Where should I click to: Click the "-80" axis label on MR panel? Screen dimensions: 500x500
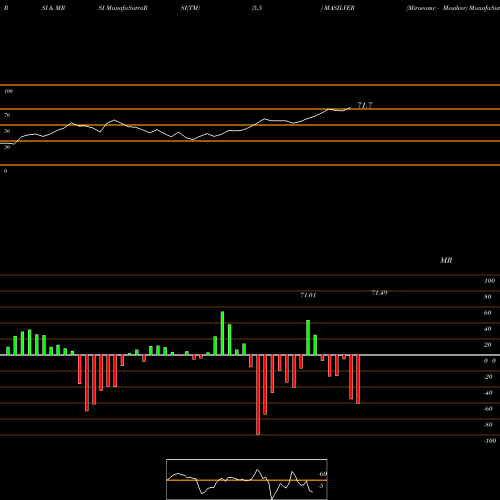click(x=488, y=425)
